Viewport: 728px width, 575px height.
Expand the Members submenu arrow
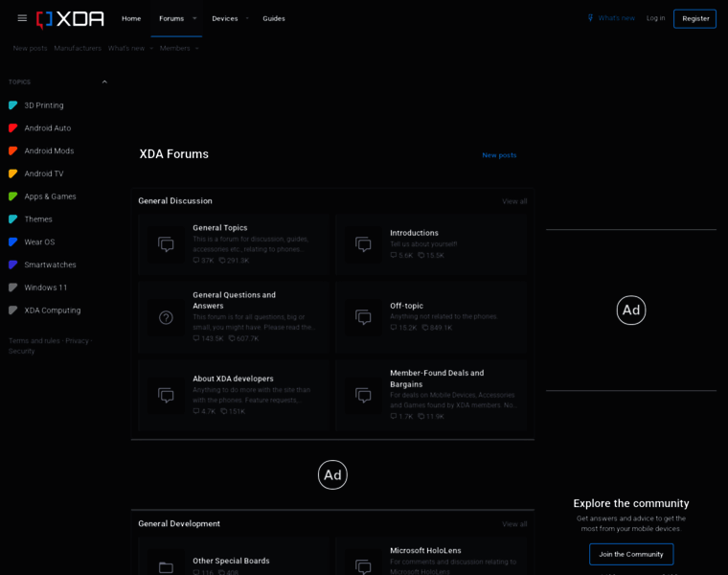[197, 48]
